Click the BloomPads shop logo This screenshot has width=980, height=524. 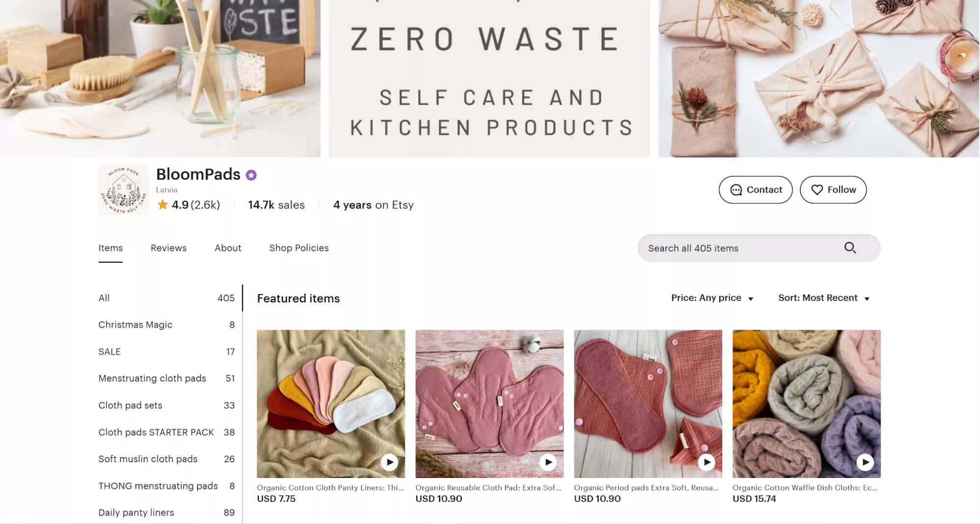pos(124,190)
